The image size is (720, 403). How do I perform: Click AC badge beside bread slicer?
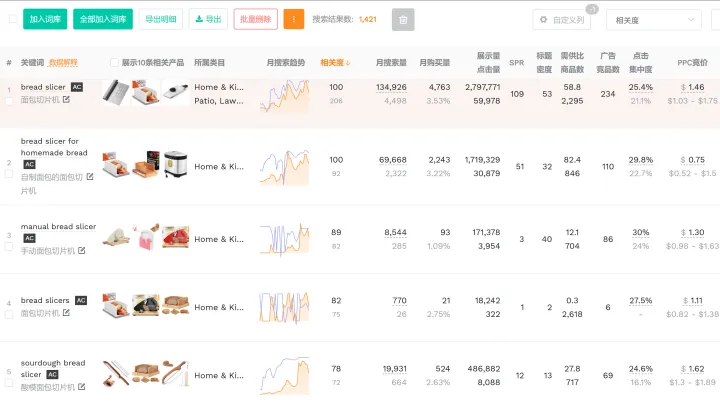click(x=77, y=87)
